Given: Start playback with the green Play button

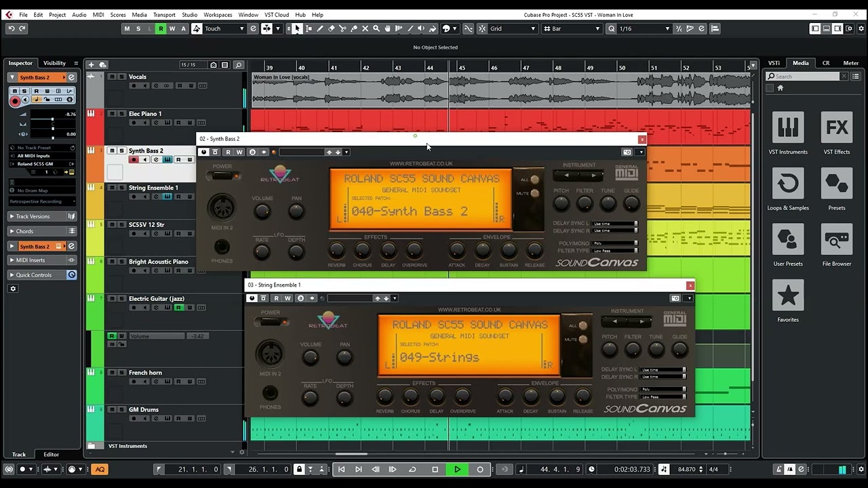Looking at the screenshot, I should [457, 469].
